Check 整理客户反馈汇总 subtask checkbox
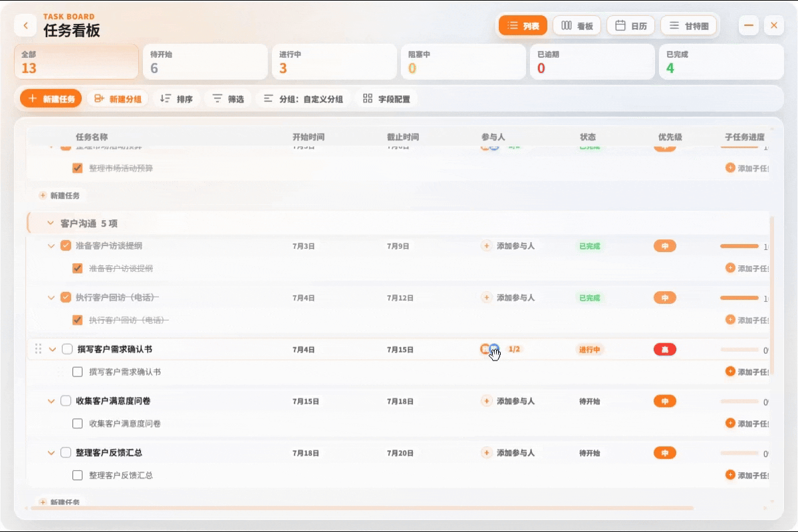 pos(77,475)
